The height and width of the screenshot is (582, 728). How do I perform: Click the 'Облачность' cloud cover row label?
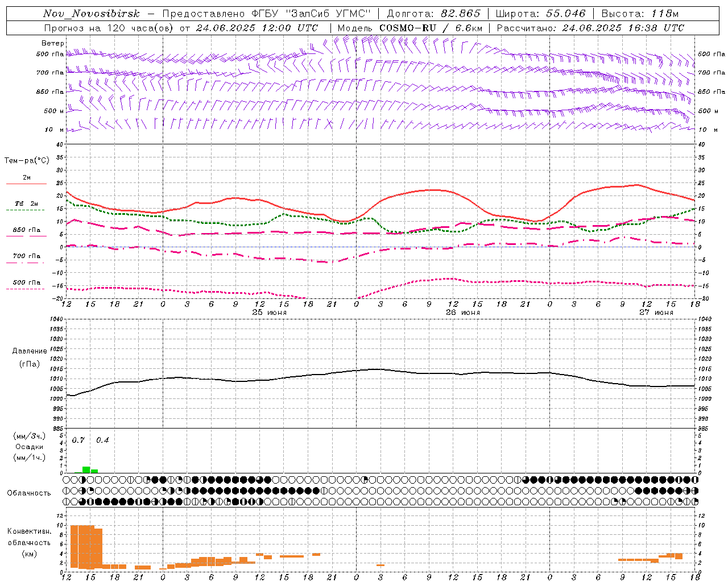click(29, 493)
